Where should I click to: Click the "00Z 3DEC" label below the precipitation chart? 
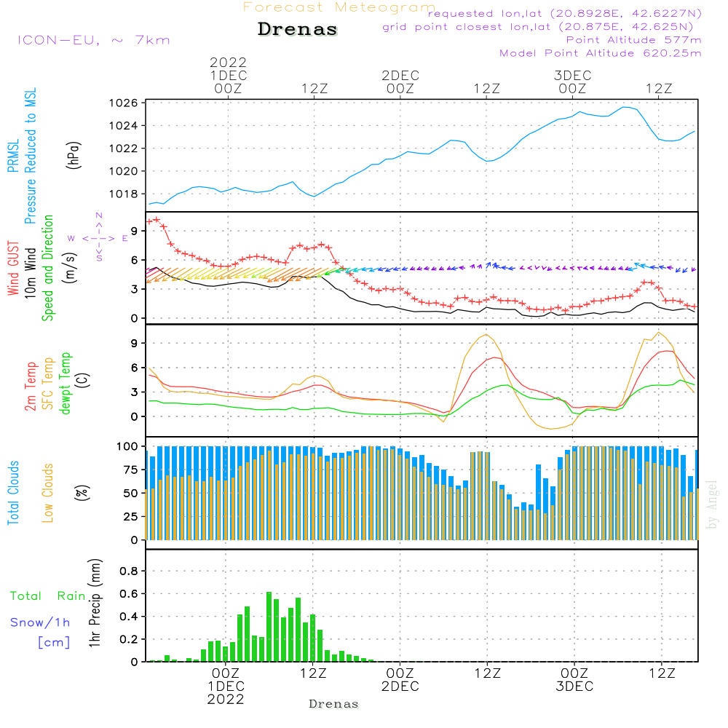tap(574, 680)
